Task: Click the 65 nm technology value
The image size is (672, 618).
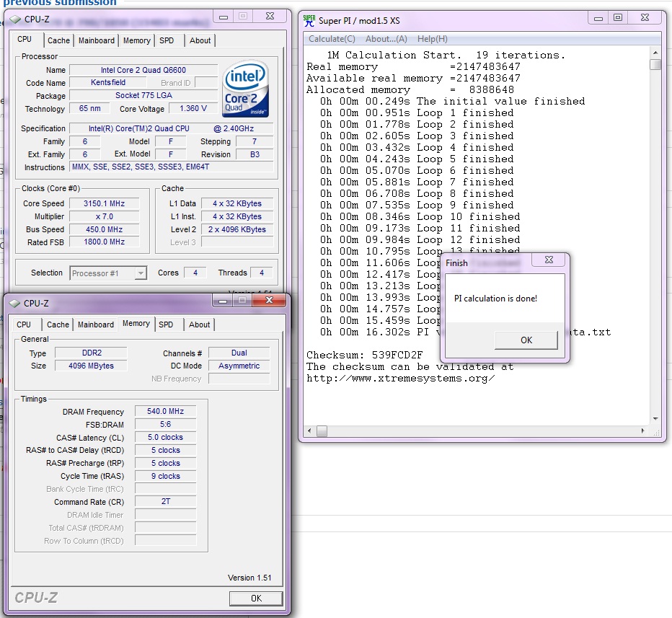Action: [x=89, y=108]
